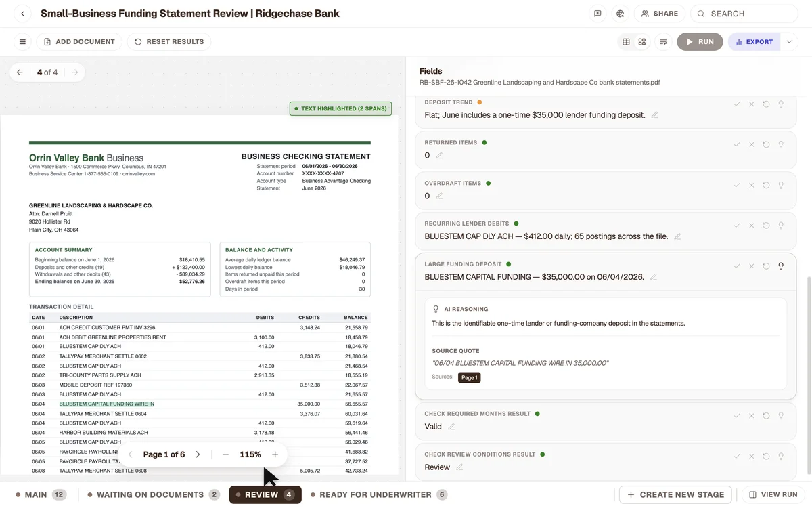Reset the Overdraft Items field value
Screen dimensions: 812x508
pyautogui.click(x=766, y=185)
